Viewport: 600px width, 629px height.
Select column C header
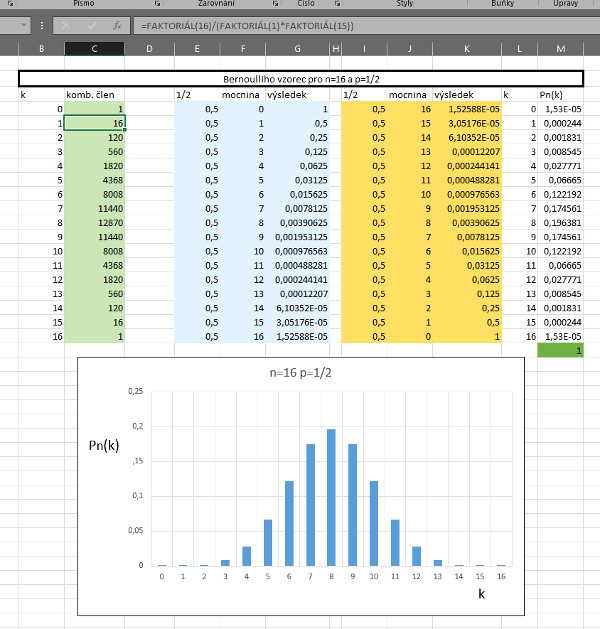point(94,49)
